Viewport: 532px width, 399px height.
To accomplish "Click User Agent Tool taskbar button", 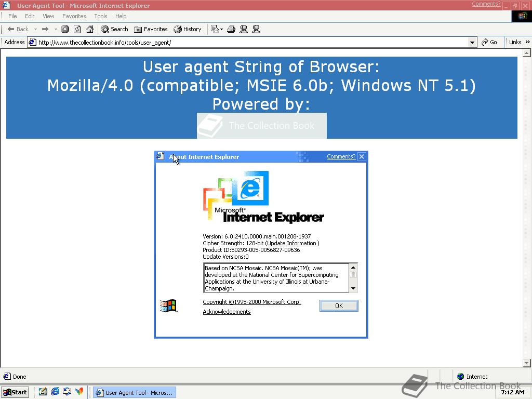I will coord(135,393).
